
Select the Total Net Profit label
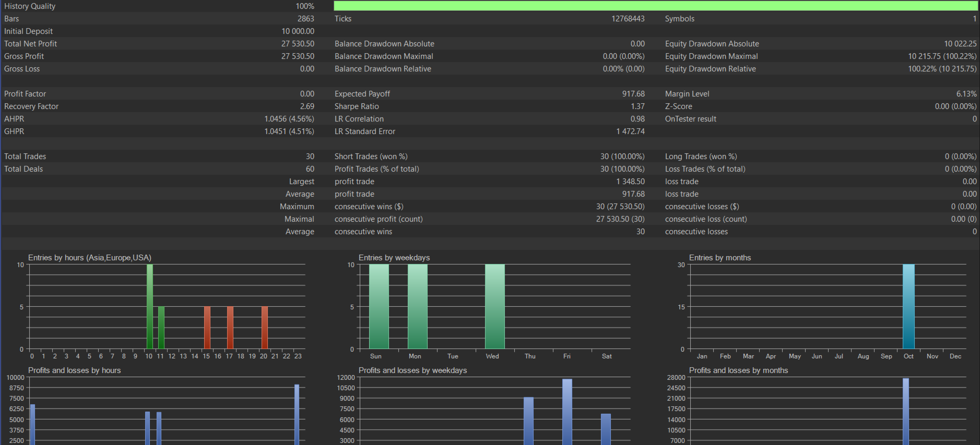30,44
